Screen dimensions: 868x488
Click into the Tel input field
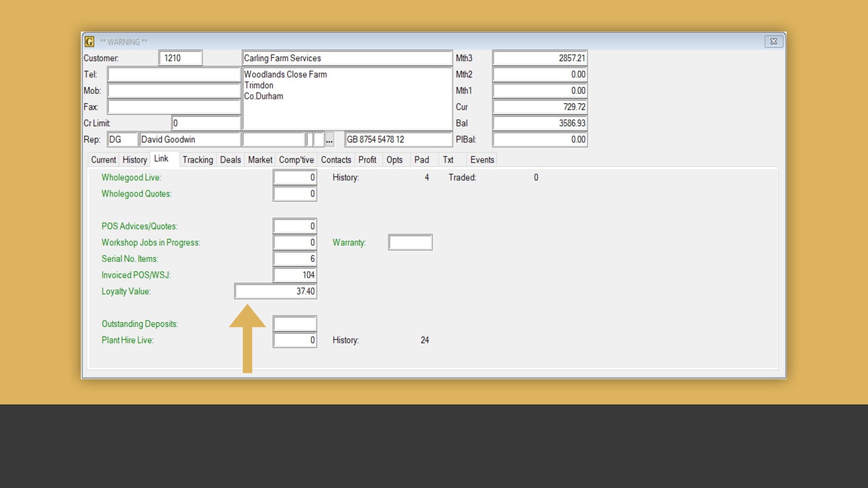(174, 75)
